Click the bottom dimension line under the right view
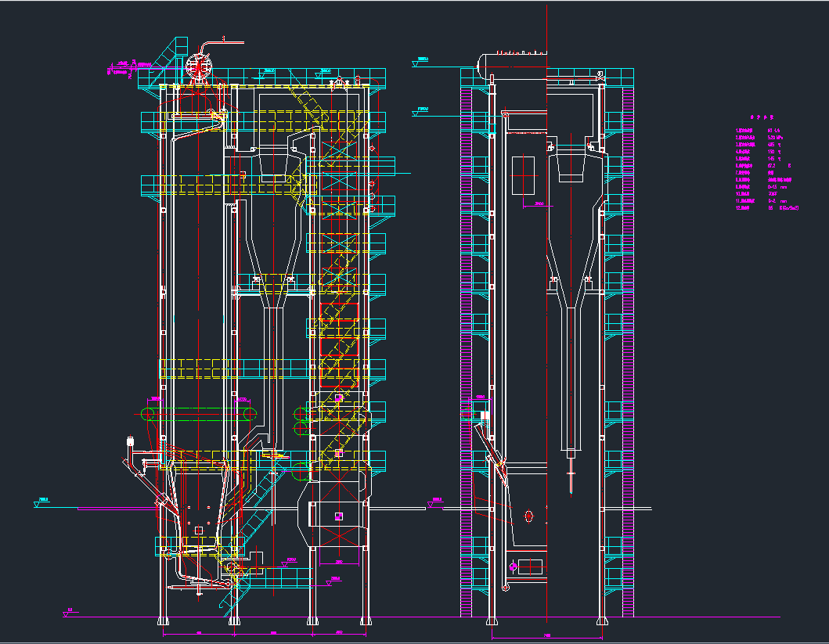 point(547,639)
